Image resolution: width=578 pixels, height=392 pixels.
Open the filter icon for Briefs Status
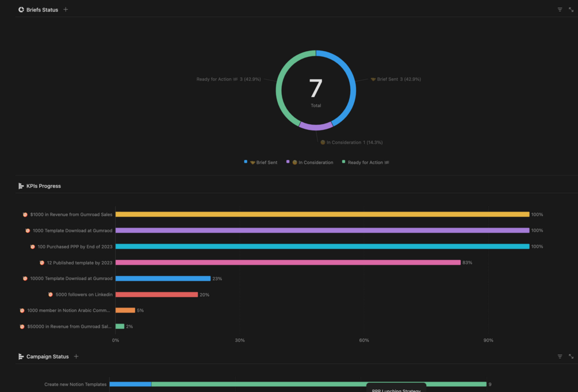point(560,10)
